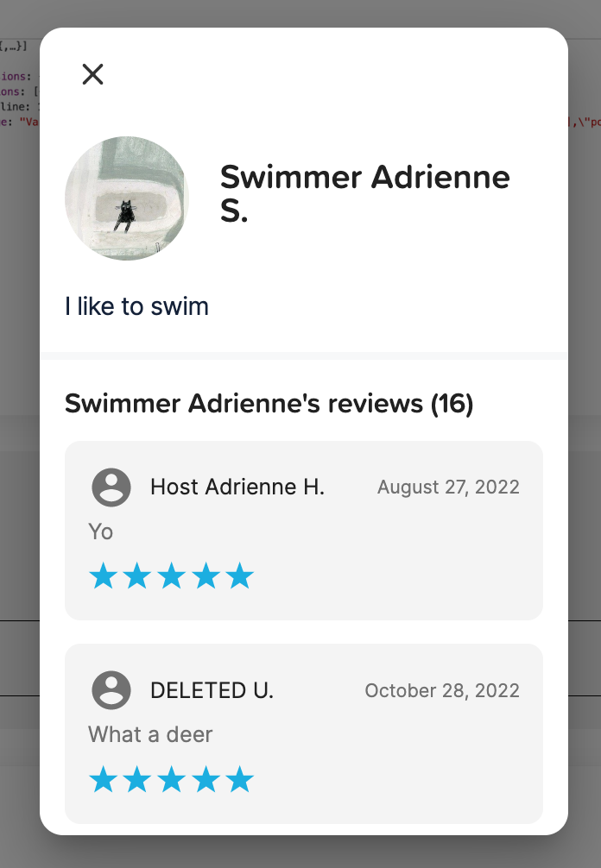Screen dimensions: 601x868
Task: Click the third star on DELETED U.'s review
Action: click(171, 779)
